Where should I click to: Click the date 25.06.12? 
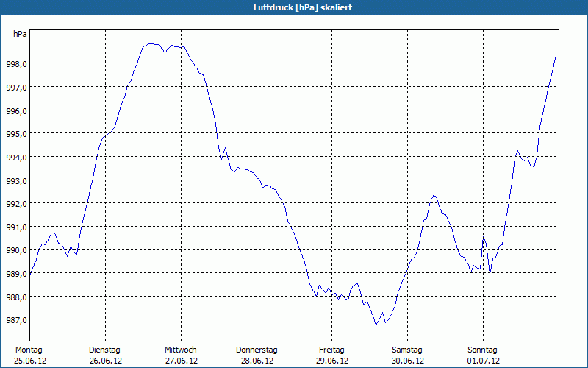(x=30, y=361)
